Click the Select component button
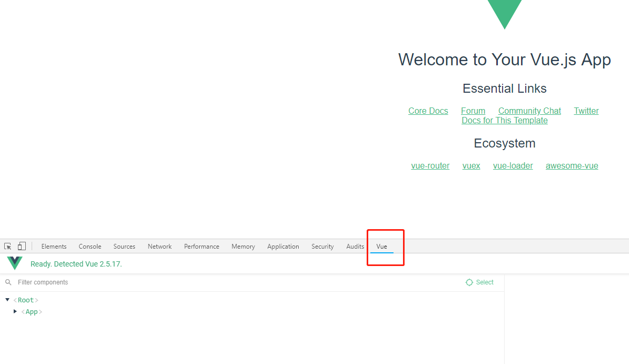Viewport: 629px width, 364px height. [480, 282]
